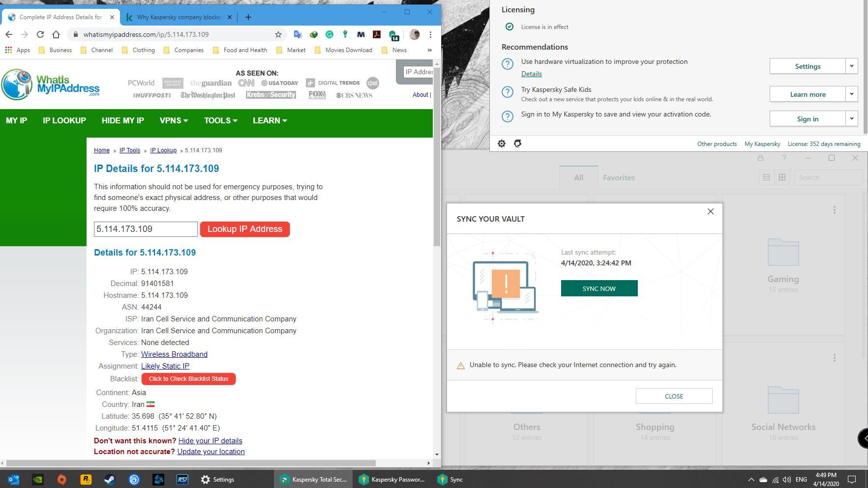
Task: Open dropdown arrow next to Learn more
Action: point(852,94)
